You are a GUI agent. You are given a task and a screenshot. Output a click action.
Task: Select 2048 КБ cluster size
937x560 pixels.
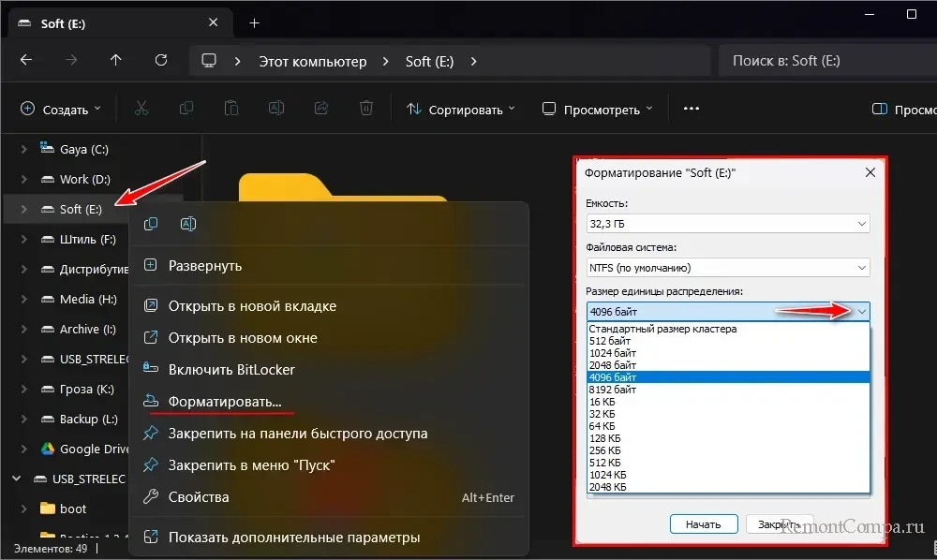(x=728, y=487)
